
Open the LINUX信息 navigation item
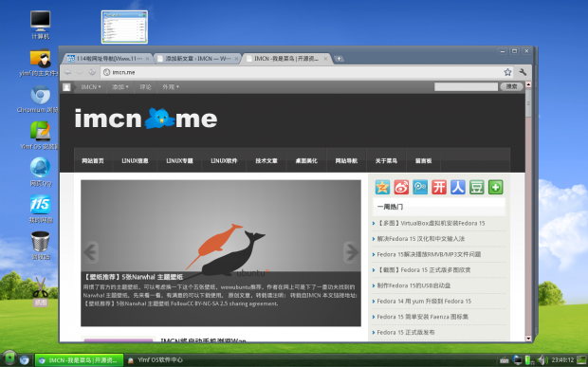[135, 161]
